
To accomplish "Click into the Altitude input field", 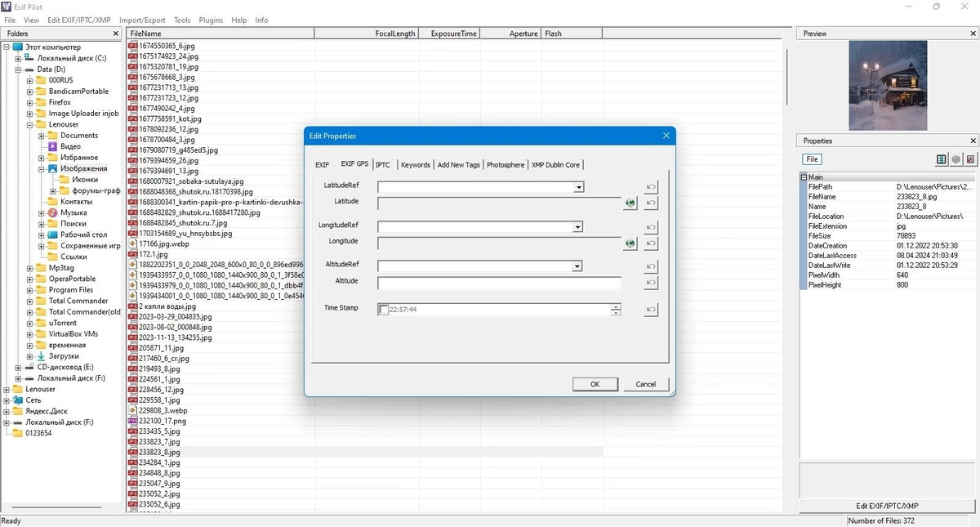I will 499,283.
